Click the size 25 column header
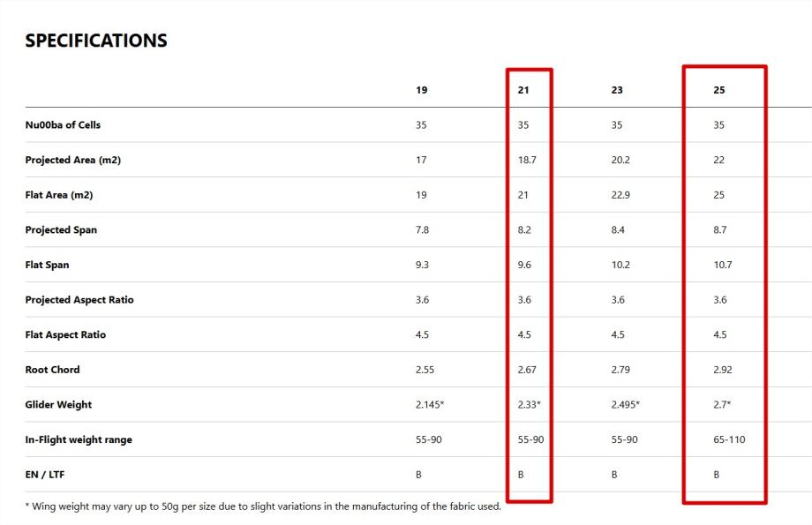 coord(718,90)
